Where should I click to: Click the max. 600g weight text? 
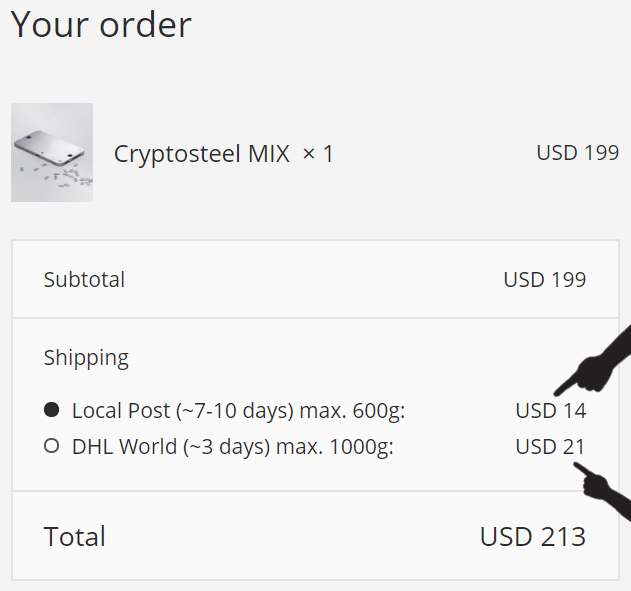tap(353, 411)
